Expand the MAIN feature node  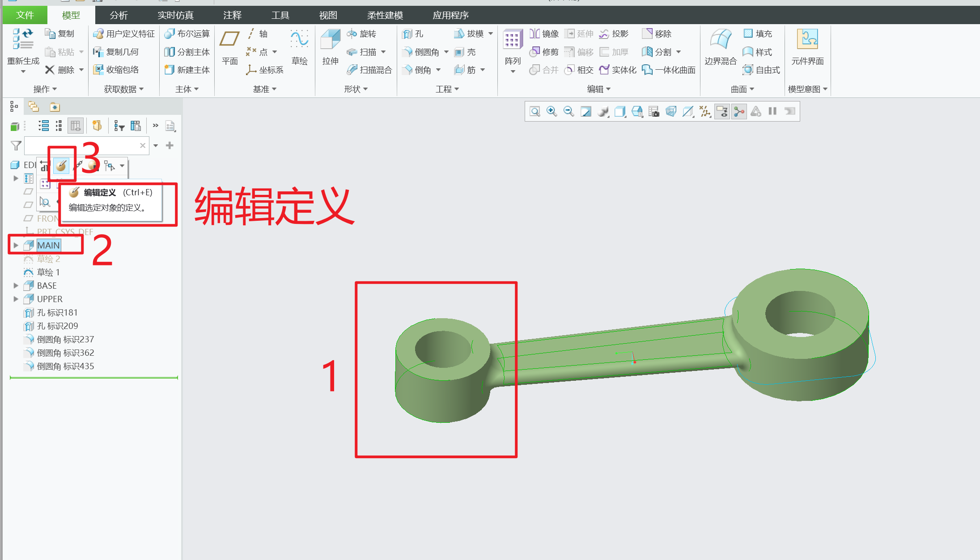[x=16, y=245]
